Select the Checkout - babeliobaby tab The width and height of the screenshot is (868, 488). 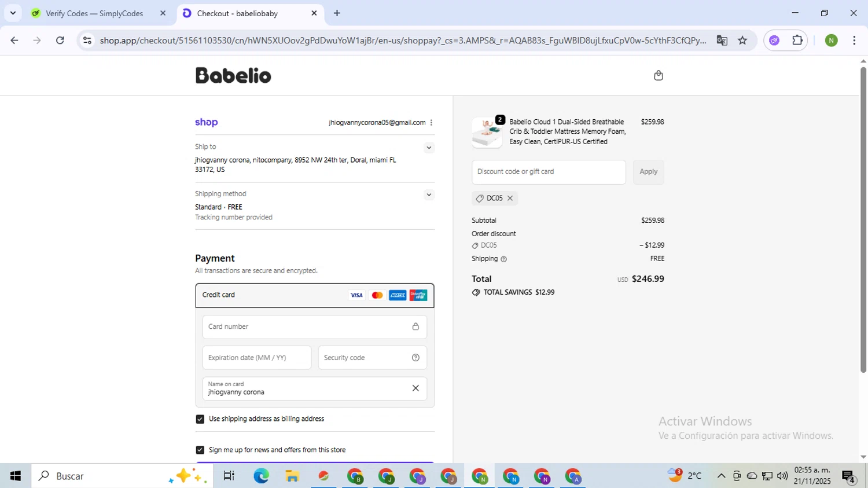[x=250, y=13]
